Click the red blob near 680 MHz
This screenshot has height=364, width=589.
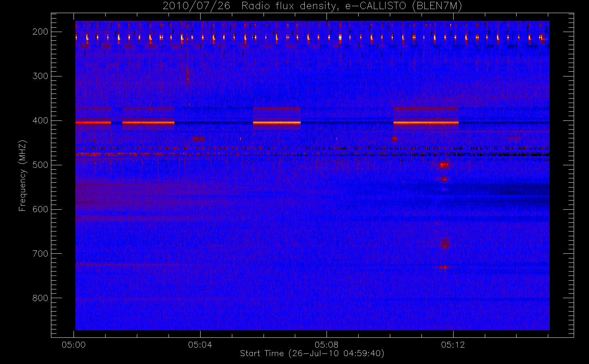(445, 244)
